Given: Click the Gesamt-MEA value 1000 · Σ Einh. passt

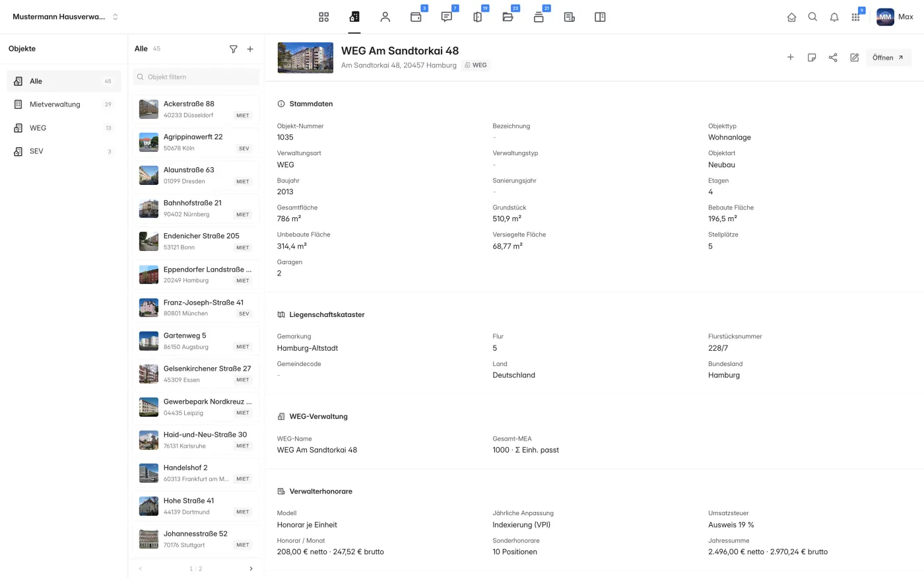Looking at the screenshot, I should 525,450.
